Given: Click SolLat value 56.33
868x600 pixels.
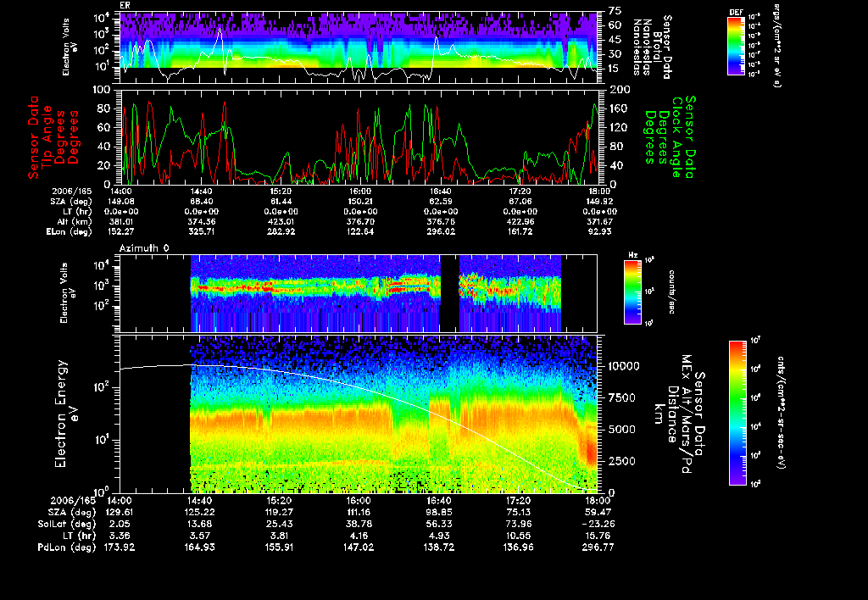Looking at the screenshot, I should point(439,524).
